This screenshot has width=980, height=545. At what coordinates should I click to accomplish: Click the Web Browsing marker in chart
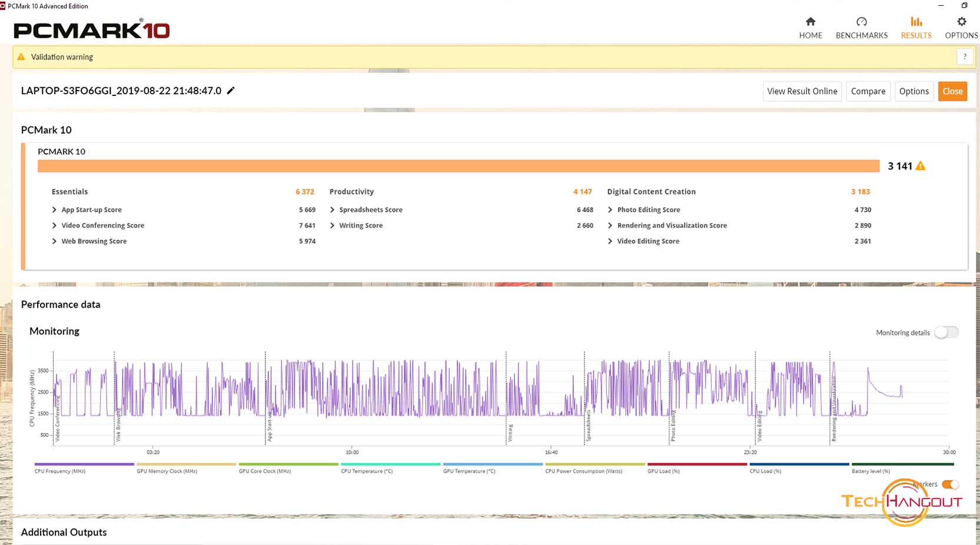pos(118,425)
